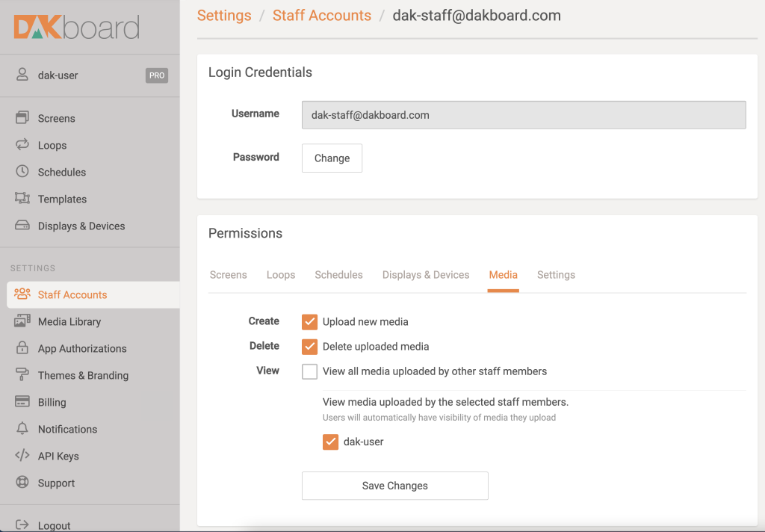This screenshot has height=532, width=765.
Task: Switch to the Loops permissions tab
Action: coord(281,275)
